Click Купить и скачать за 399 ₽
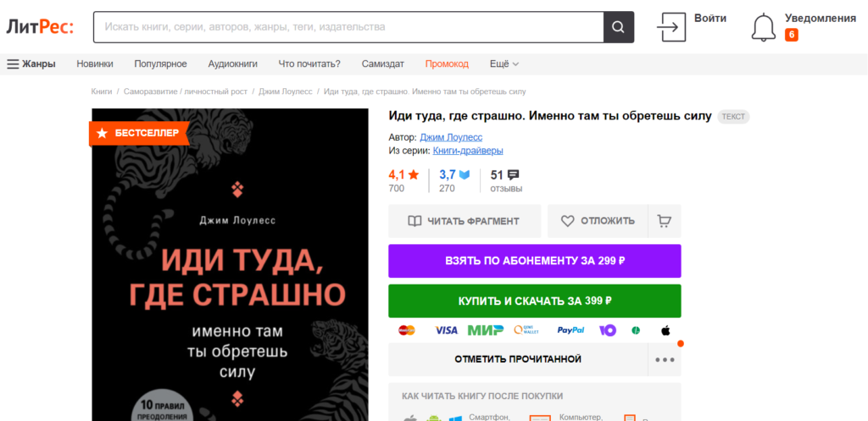The image size is (868, 421). coord(535,301)
